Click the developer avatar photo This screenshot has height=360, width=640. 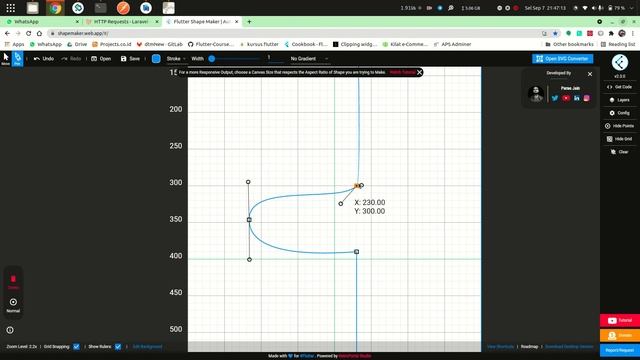536,94
